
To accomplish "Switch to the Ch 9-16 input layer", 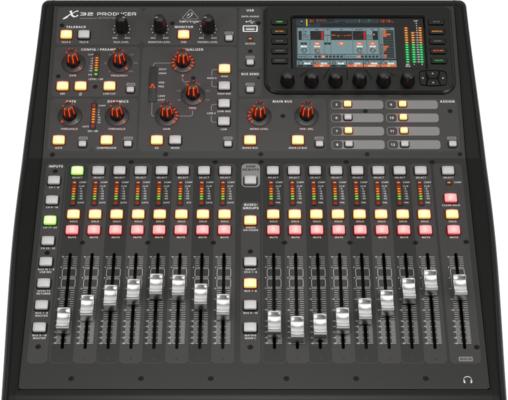I will (52, 200).
